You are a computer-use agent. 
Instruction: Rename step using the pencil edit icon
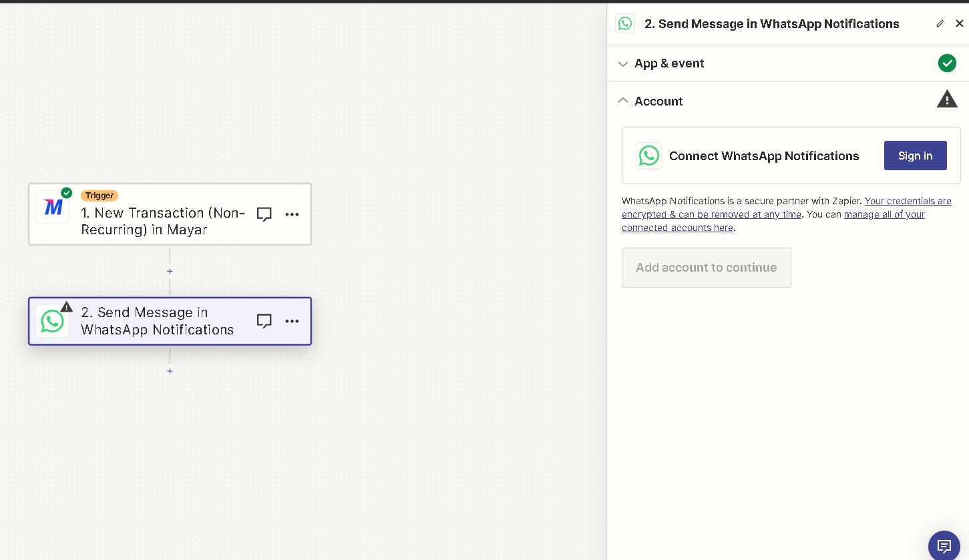pos(940,23)
